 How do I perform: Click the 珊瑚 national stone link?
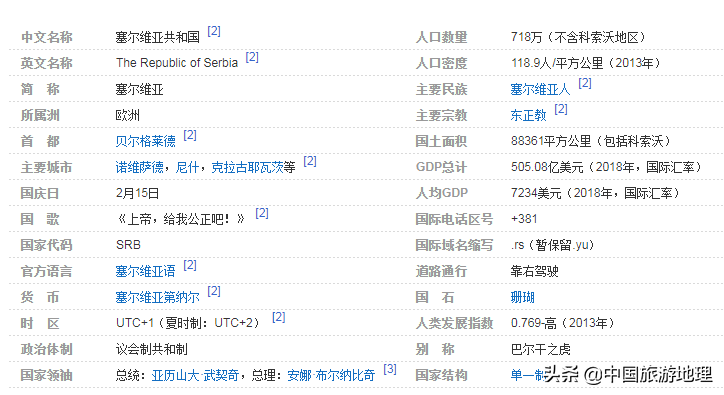click(522, 297)
